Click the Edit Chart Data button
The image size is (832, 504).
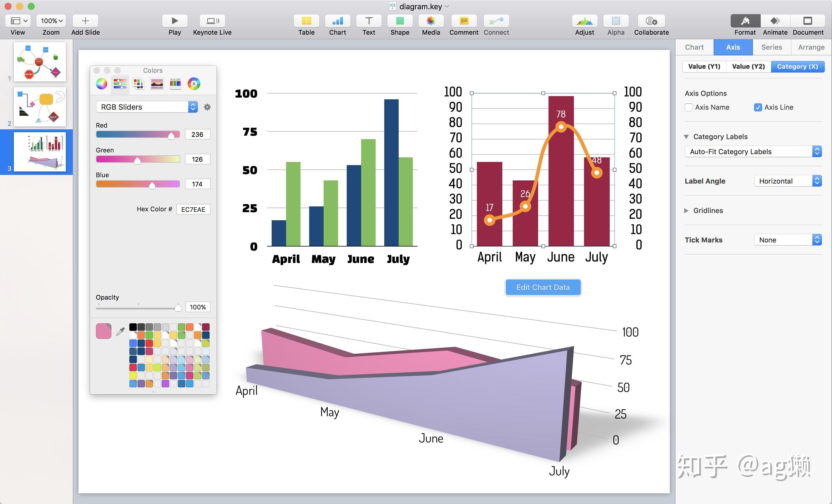click(x=543, y=287)
